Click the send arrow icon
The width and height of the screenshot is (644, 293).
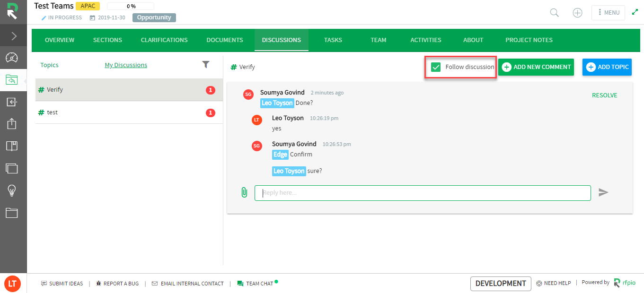(x=603, y=192)
